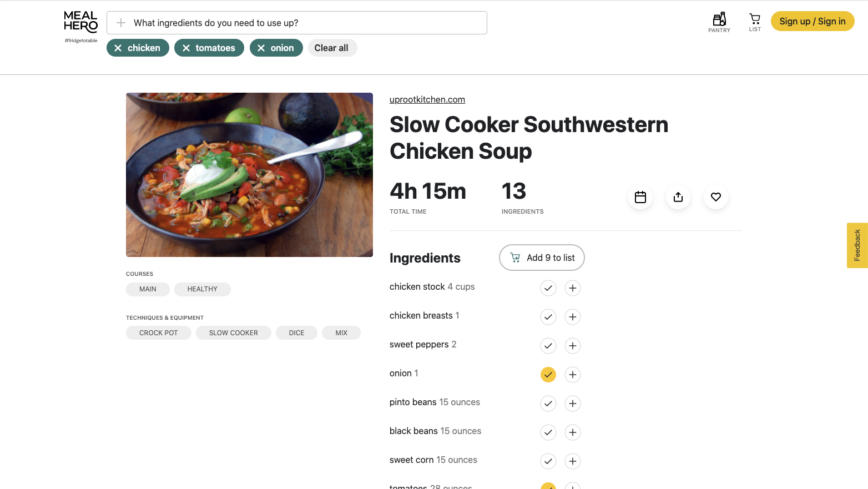Add chicken stock to list with plus
Viewport: 868px width, 489px height.
(573, 288)
